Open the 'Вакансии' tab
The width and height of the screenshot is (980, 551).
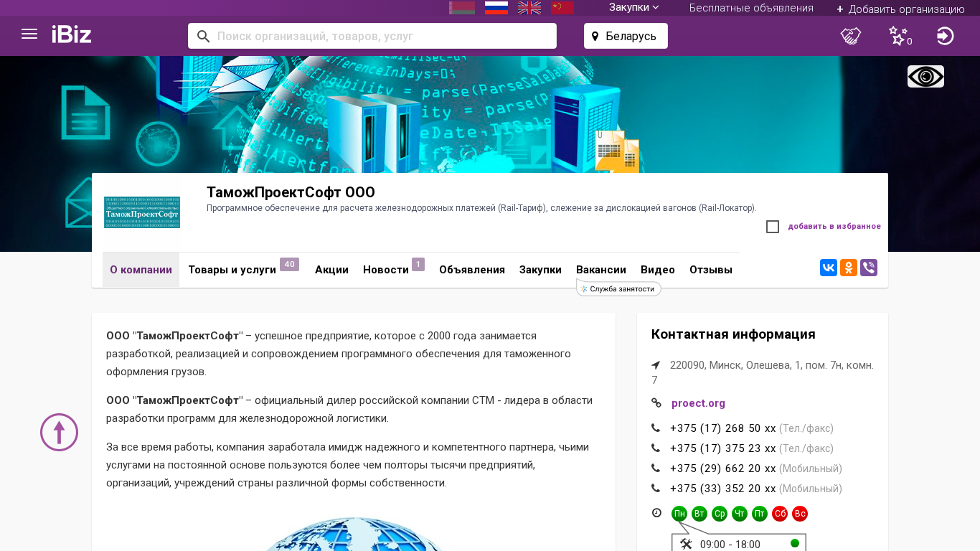601,270
